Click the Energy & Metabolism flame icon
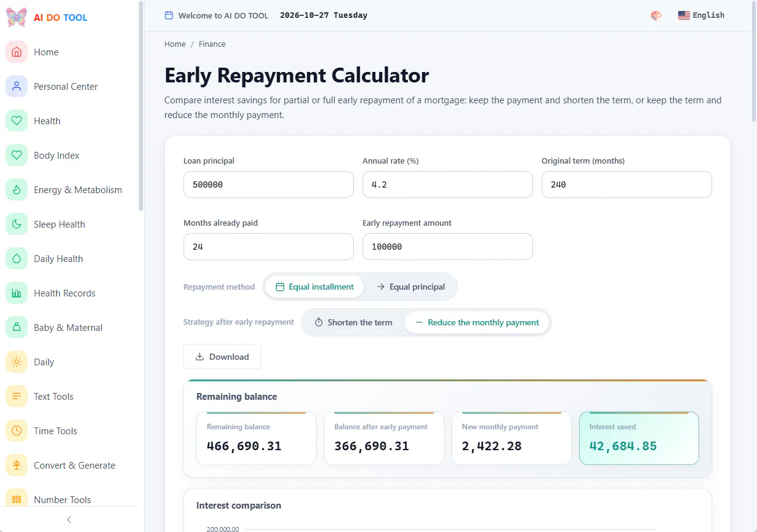The width and height of the screenshot is (757, 532). tap(17, 190)
